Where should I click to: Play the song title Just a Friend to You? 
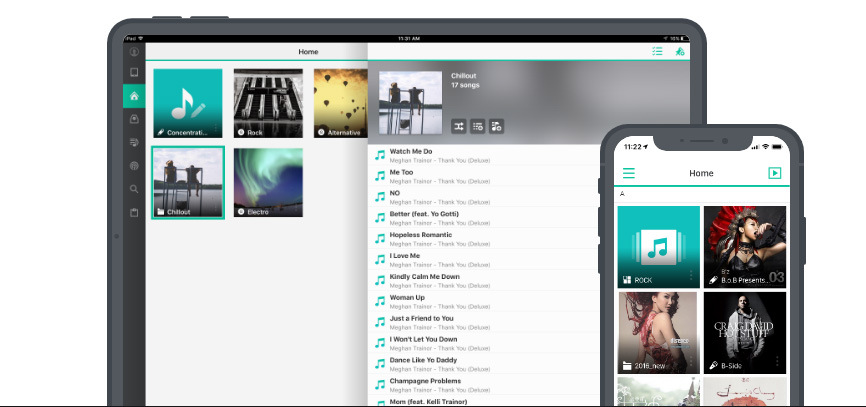click(x=421, y=319)
